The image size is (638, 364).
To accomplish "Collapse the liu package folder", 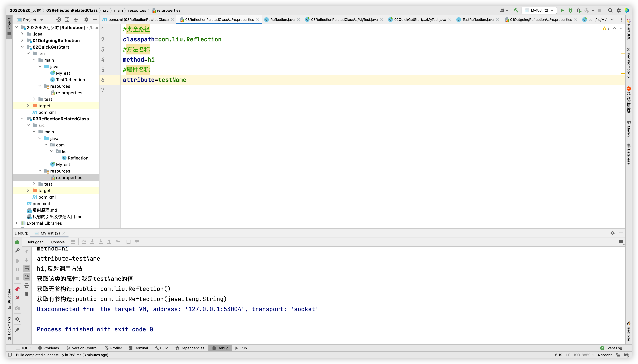I will pos(52,151).
